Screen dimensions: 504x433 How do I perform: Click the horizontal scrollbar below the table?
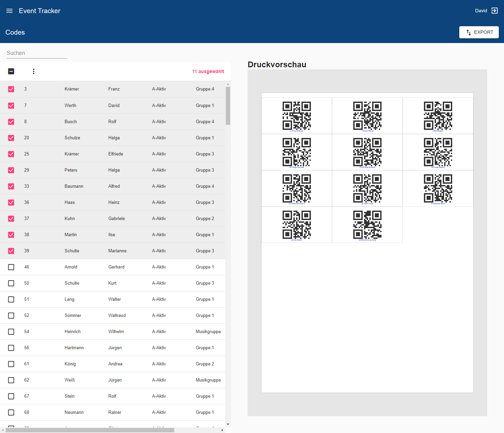click(90, 430)
